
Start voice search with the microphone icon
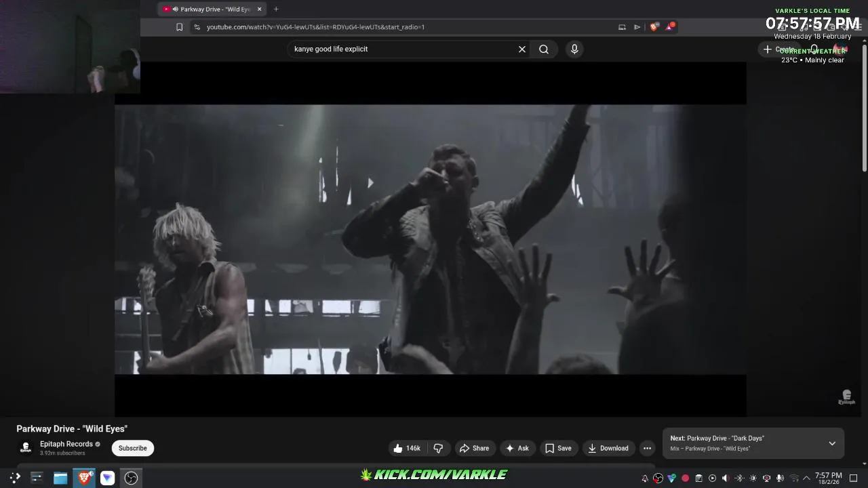click(x=574, y=49)
